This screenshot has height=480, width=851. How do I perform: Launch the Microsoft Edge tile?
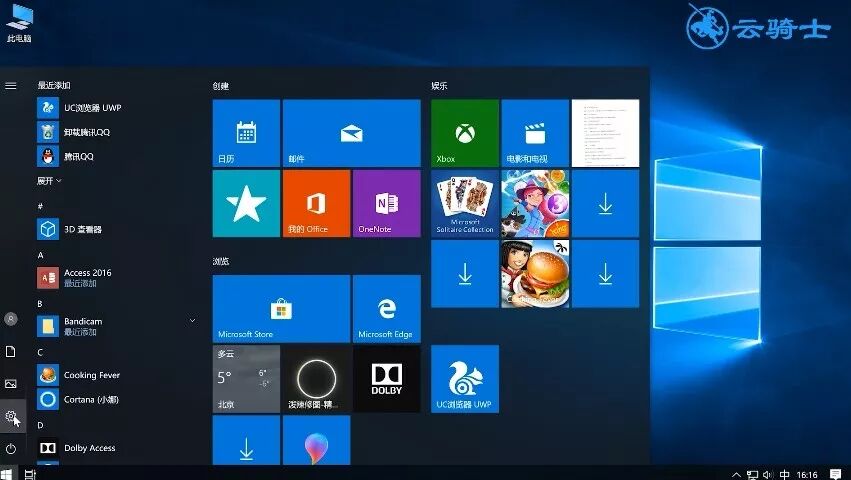386,309
